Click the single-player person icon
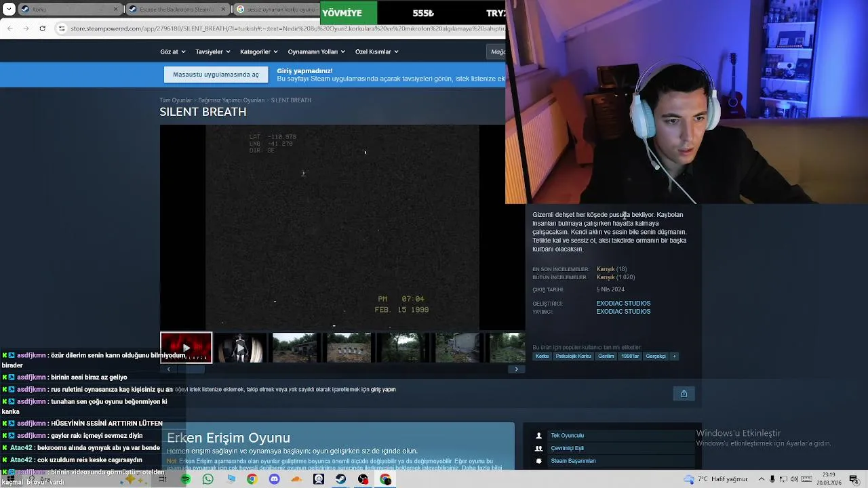 [539, 436]
